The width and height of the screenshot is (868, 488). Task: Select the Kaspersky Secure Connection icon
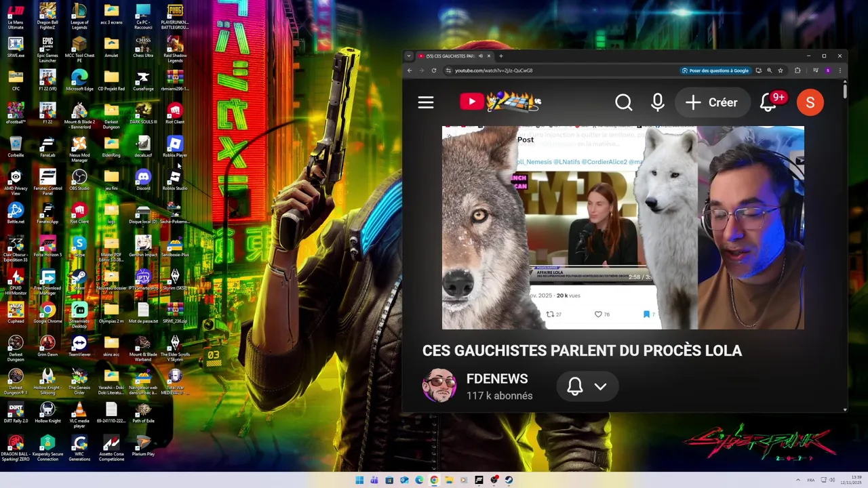tap(47, 449)
